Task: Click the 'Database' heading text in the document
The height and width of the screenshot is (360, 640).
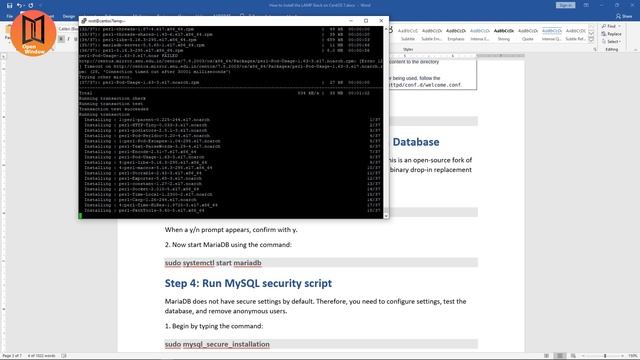Action: (x=416, y=142)
